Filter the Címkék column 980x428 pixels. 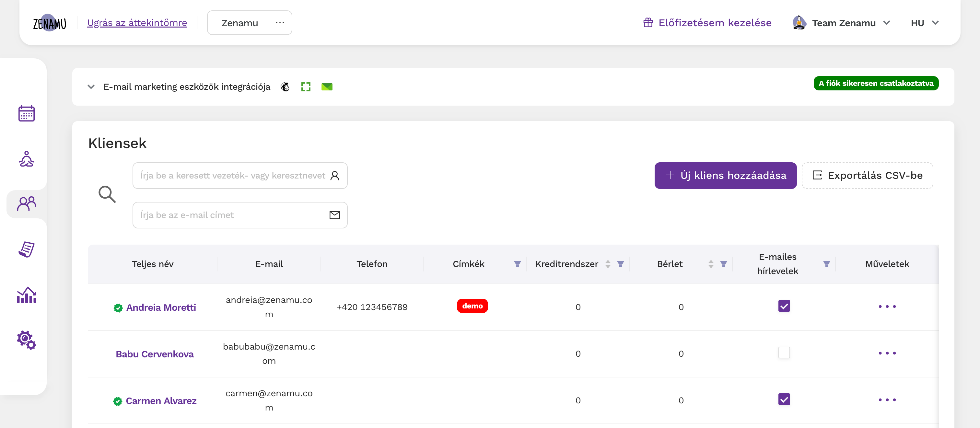pos(518,264)
